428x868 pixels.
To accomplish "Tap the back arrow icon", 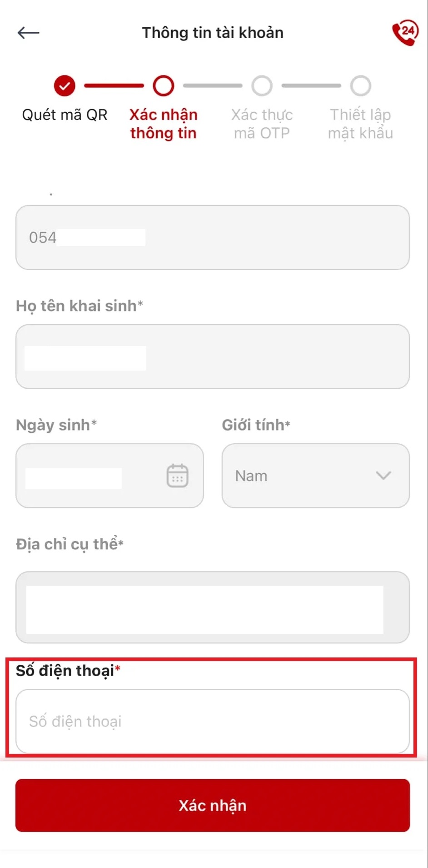I will coord(28,33).
